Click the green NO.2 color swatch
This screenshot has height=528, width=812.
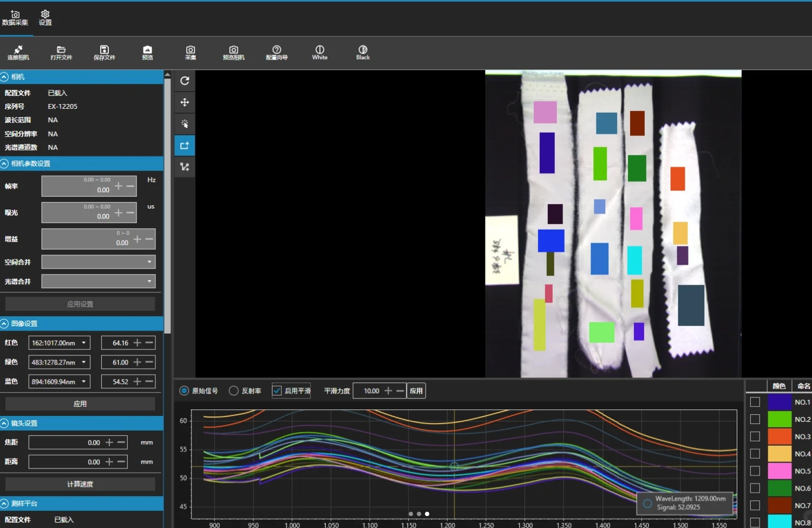click(780, 419)
